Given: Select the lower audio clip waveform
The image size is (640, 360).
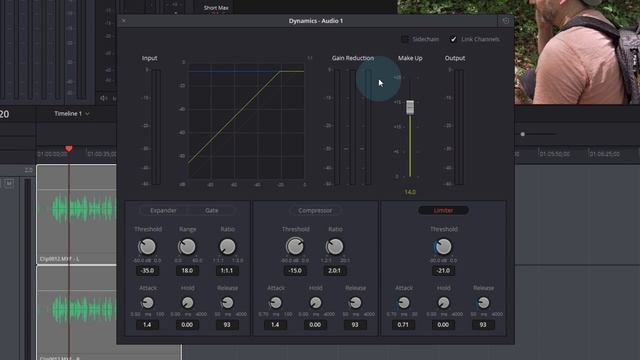Looking at the screenshot, I should click(x=82, y=309).
